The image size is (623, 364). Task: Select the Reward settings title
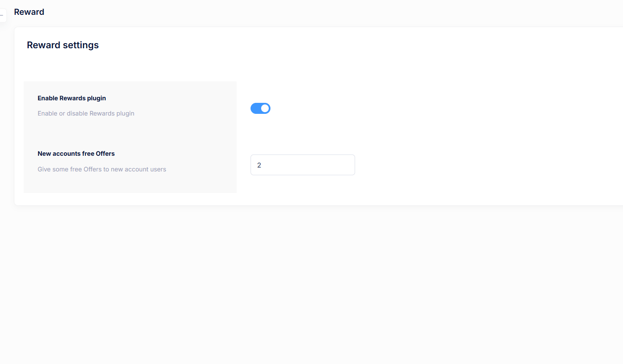(x=63, y=45)
